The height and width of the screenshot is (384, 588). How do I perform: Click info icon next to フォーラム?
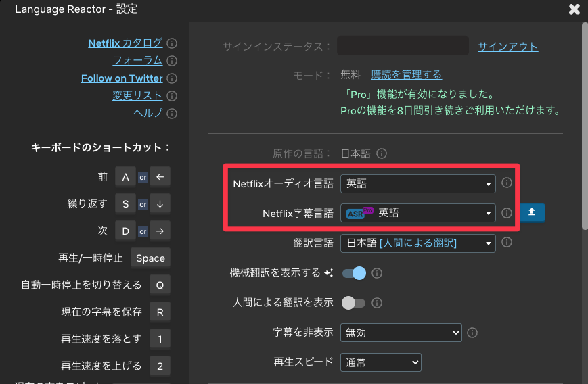tap(172, 61)
